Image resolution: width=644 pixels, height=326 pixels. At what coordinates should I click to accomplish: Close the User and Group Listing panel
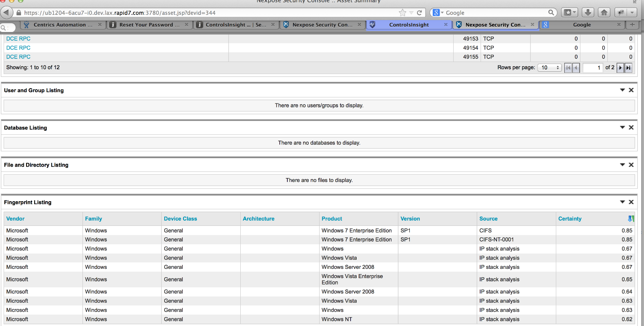(x=631, y=90)
